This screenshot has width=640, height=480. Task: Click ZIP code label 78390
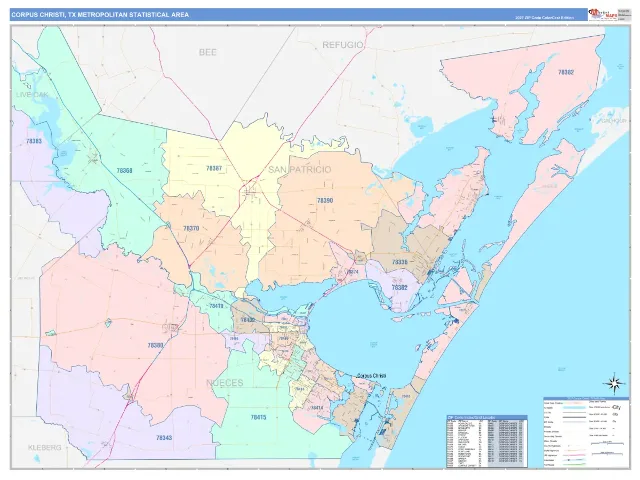(x=325, y=200)
